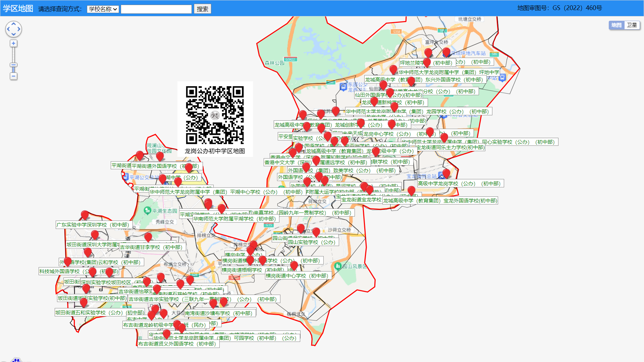The image size is (644, 362).
Task: Click the pin above 横岗街道中心学校 label
Action: [x=294, y=265]
